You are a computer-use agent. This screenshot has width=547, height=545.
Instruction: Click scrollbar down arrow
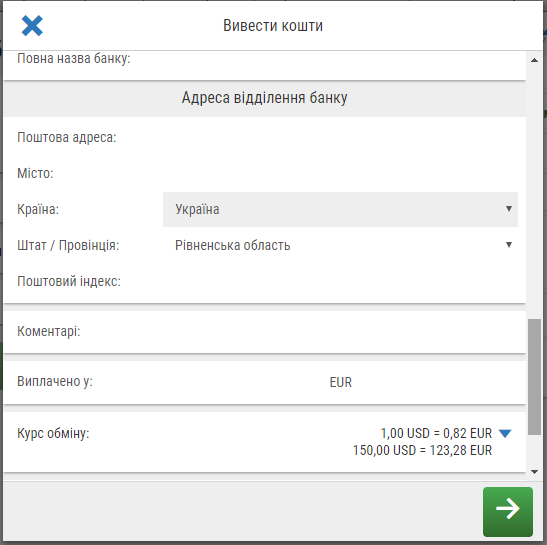534,472
